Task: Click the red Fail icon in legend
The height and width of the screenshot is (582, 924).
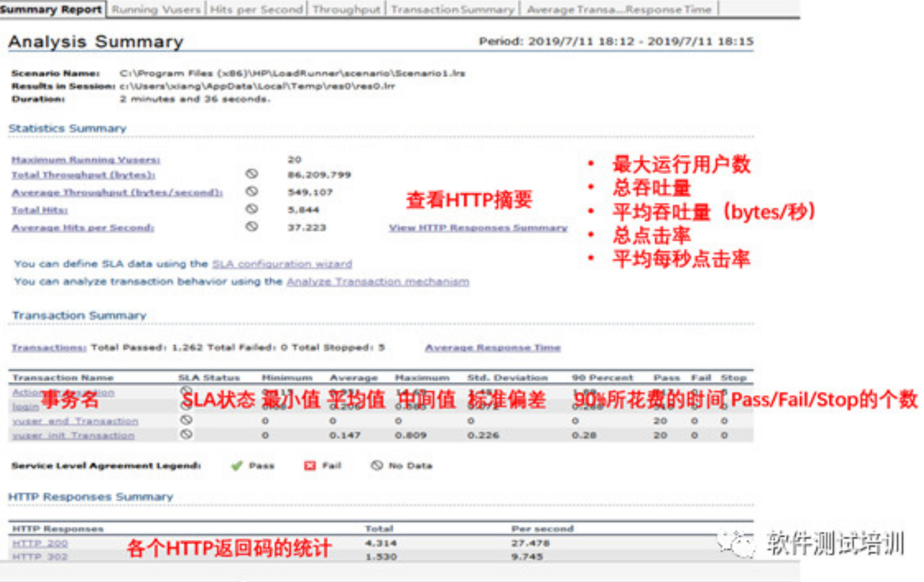Action: coord(310,466)
